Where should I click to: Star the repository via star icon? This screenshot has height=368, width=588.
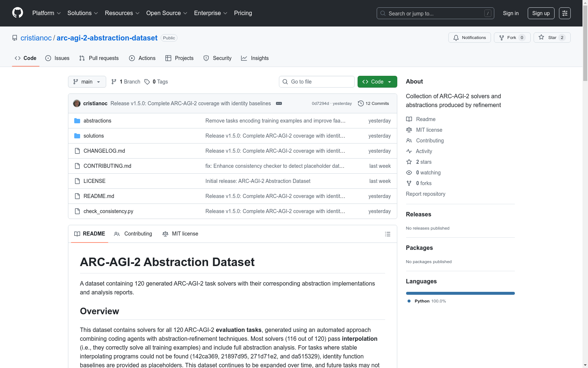(541, 37)
